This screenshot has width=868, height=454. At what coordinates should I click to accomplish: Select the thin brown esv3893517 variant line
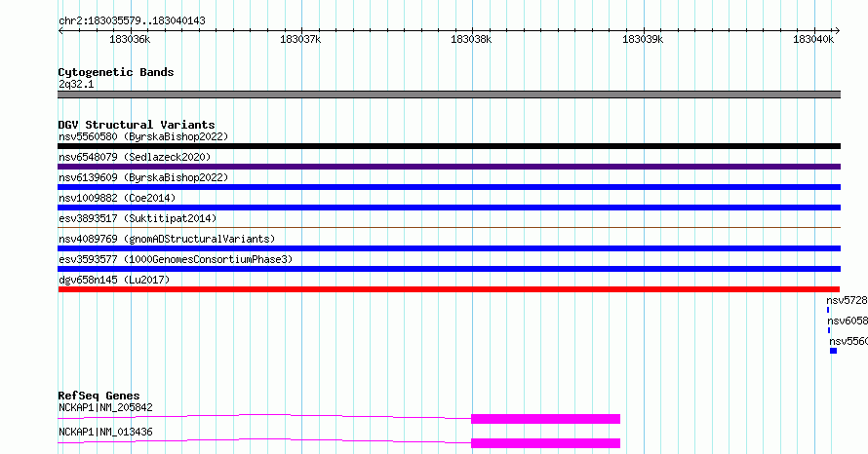(449, 227)
